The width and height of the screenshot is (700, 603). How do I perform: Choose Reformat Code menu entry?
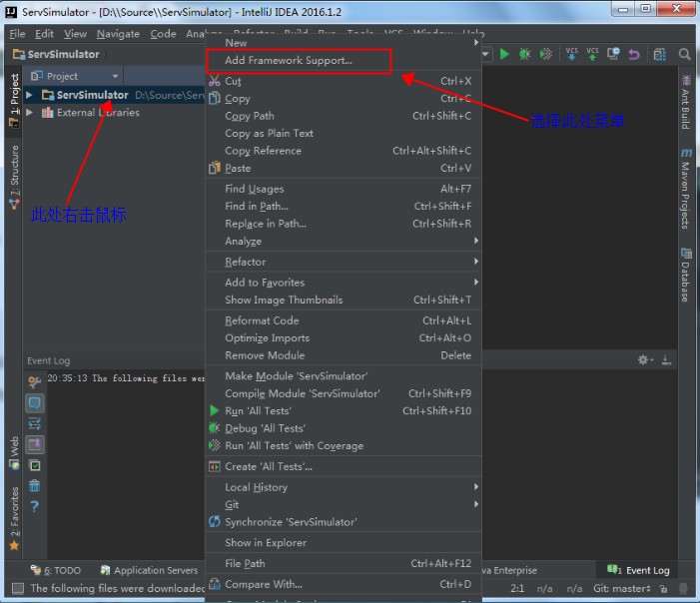tap(343, 320)
